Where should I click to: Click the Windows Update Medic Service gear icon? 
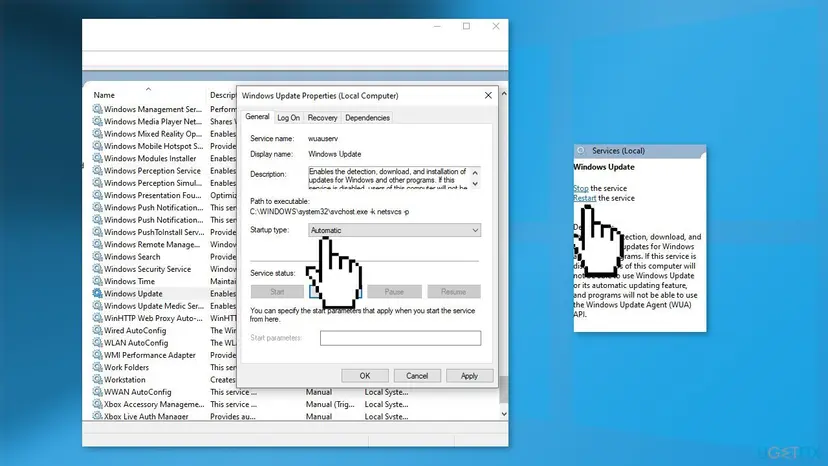97,305
